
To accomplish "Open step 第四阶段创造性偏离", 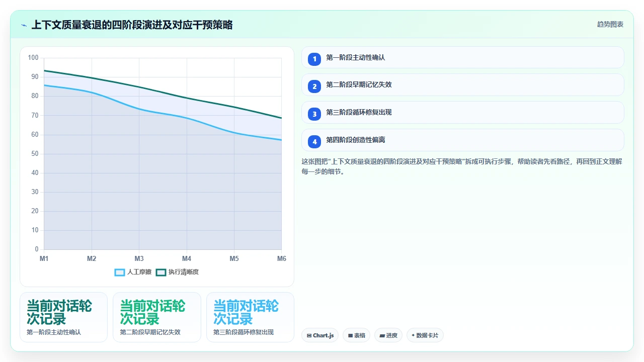I will pos(463,140).
